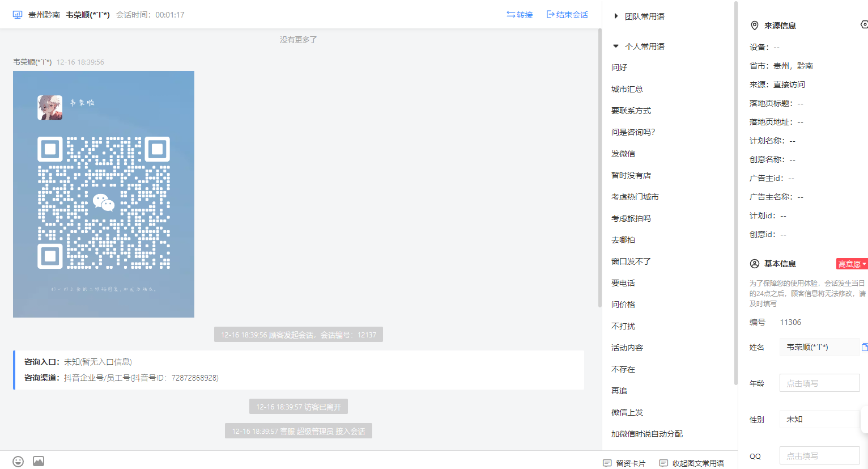Select the 问是咨询吗? quick reply
Image resolution: width=868 pixels, height=469 pixels.
(633, 132)
